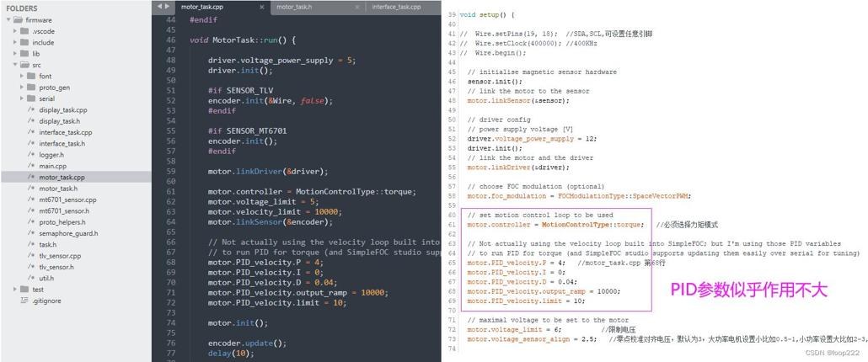Click the firmware folder icon
868x362 pixels.
pyautogui.click(x=18, y=20)
